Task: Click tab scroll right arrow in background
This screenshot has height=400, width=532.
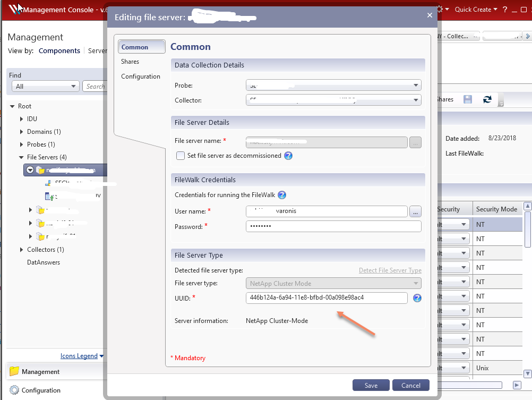Action: (x=528, y=36)
